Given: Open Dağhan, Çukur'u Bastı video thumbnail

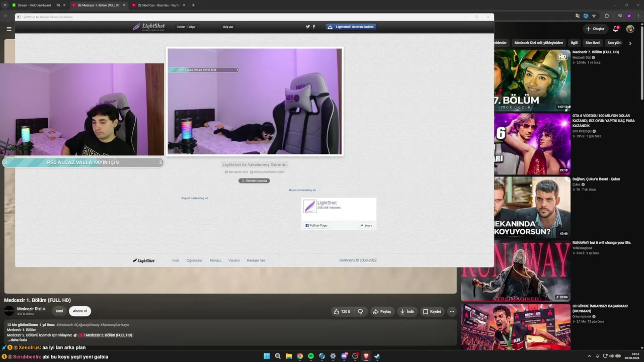Looking at the screenshot, I should point(532,207).
